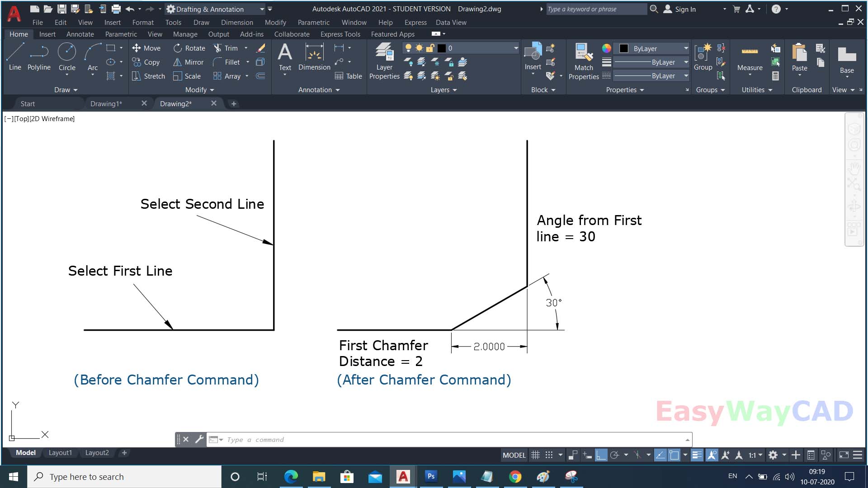Switch to the Drawing1 file tab

(x=106, y=103)
